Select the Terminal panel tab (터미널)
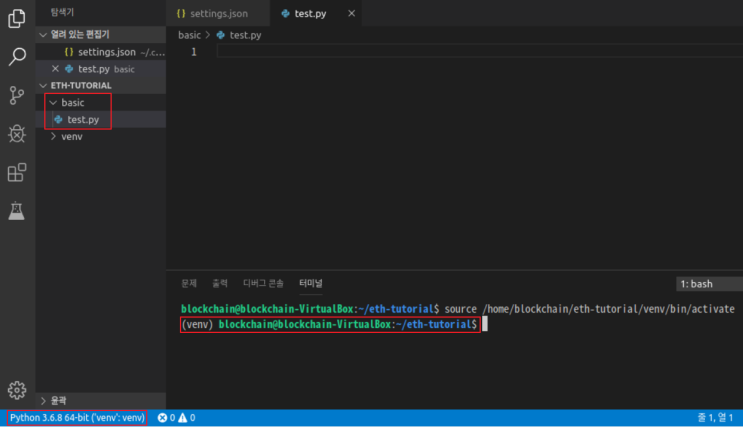 pos(311,283)
